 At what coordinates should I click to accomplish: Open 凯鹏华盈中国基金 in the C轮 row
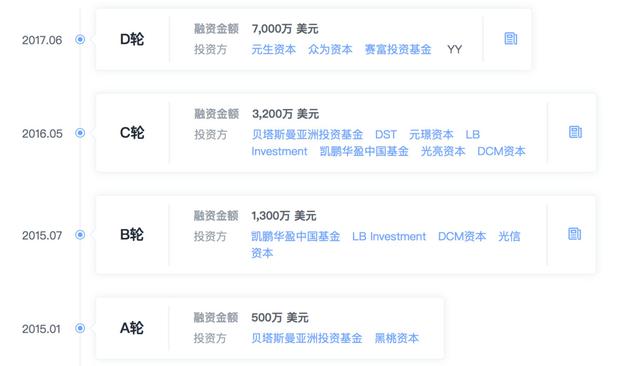click(x=364, y=151)
